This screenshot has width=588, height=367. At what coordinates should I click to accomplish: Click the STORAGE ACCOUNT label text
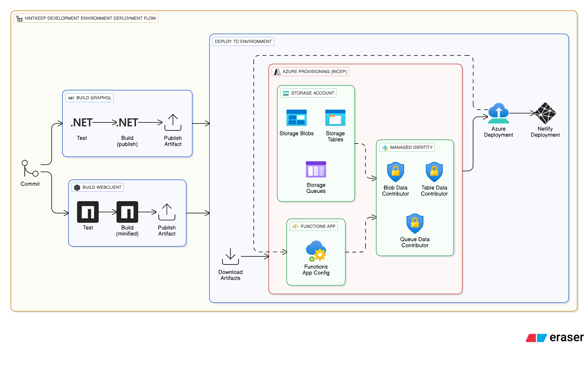click(313, 93)
